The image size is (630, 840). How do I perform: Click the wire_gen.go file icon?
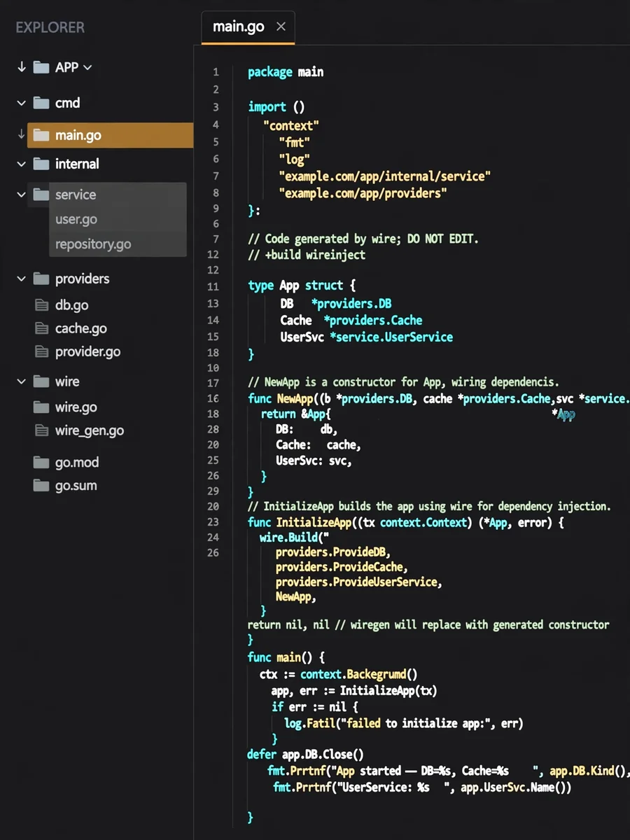pos(41,430)
